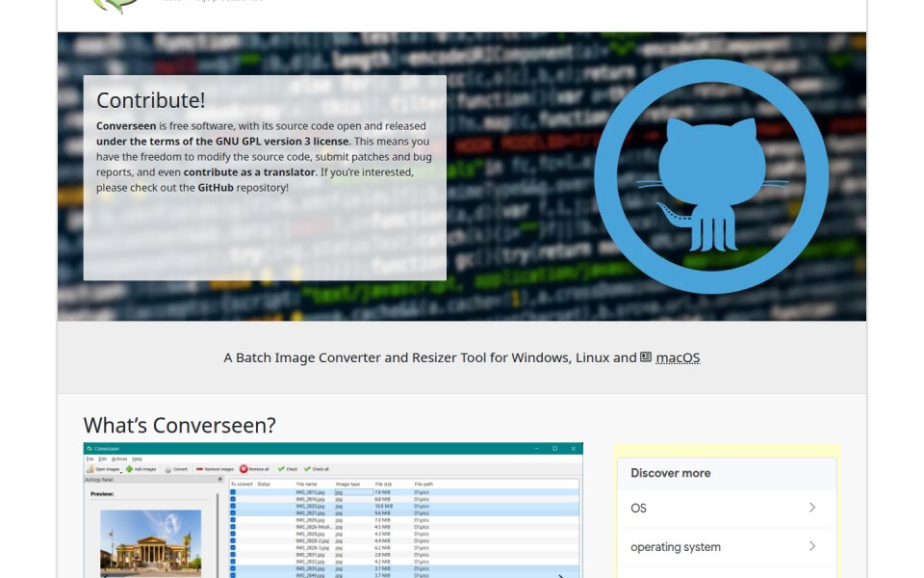
Task: Open Help menu in Converseen screenshot
Action: coord(138,459)
